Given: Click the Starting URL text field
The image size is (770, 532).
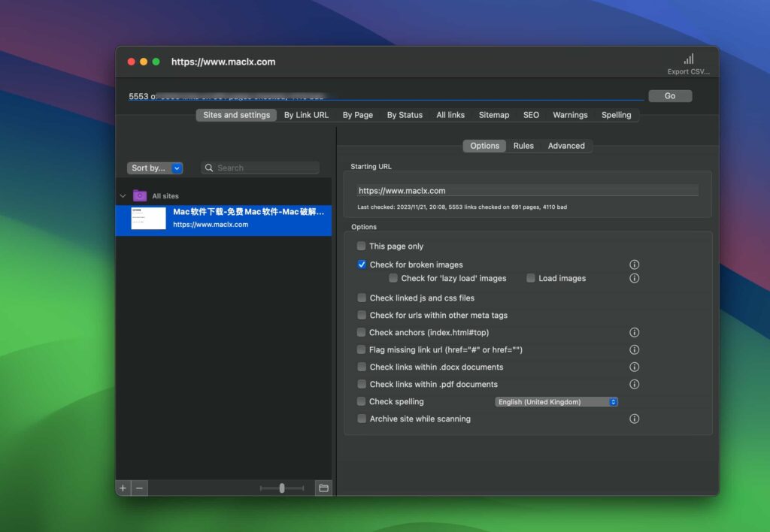Looking at the screenshot, I should click(x=527, y=191).
